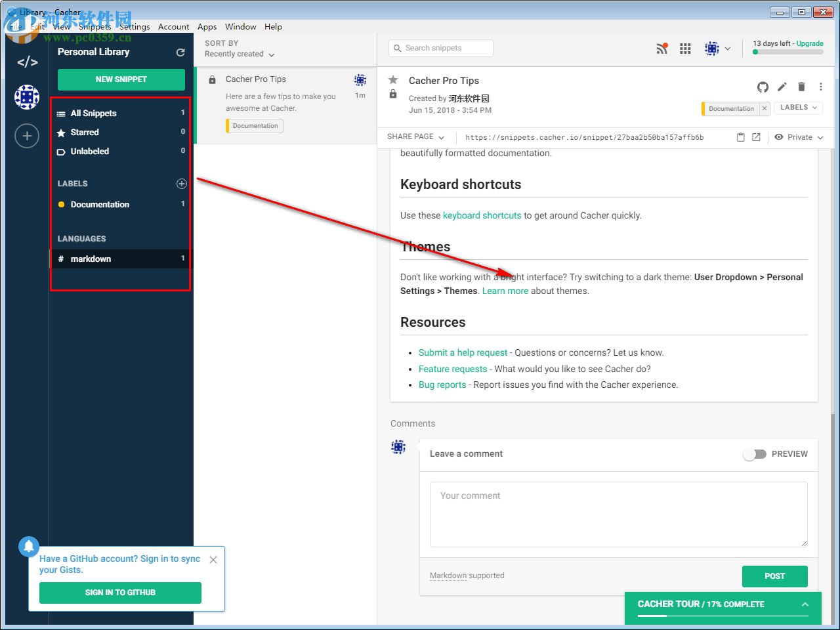Show All Snippets
This screenshot has width=840, height=630.
pos(121,114)
